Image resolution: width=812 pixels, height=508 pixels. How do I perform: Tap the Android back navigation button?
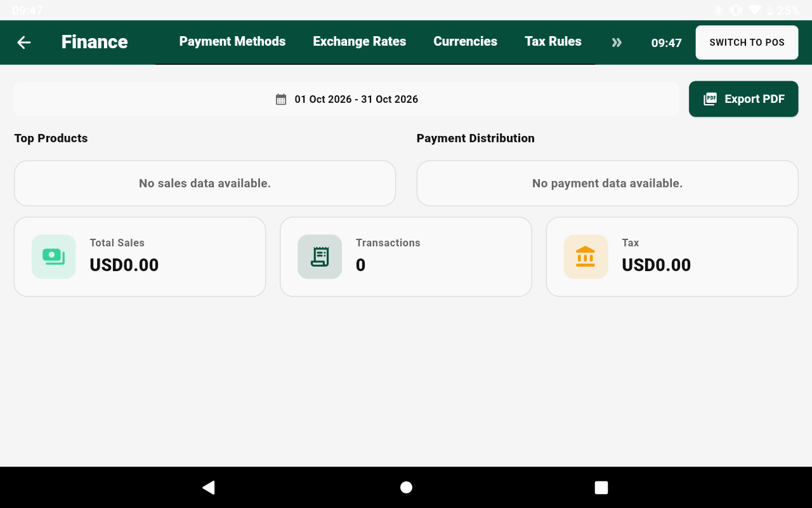209,487
